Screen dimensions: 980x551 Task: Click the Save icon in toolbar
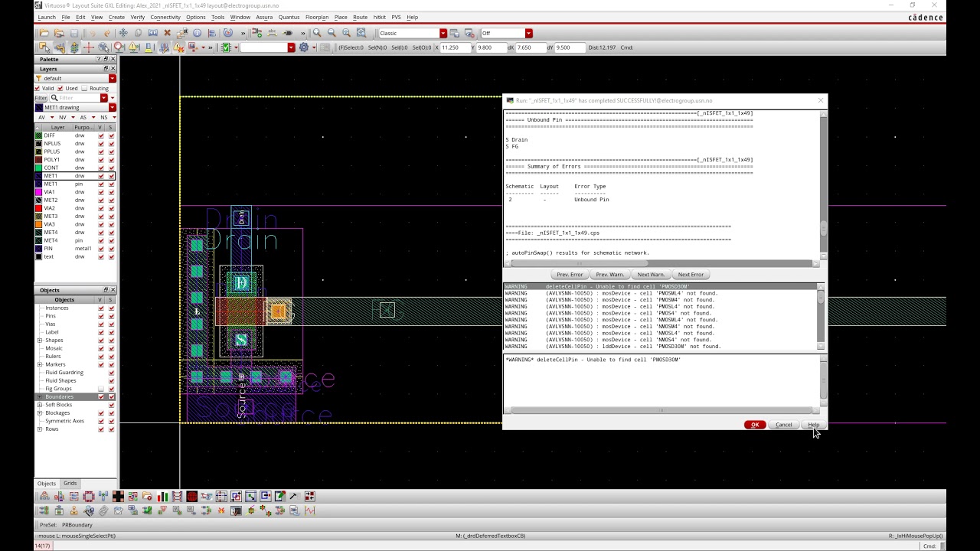pos(74,33)
